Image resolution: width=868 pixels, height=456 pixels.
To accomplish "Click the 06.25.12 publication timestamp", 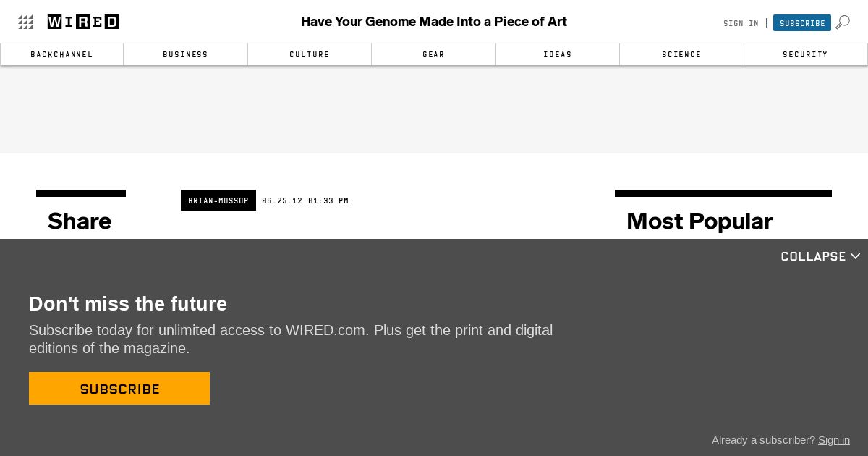I will [305, 200].
